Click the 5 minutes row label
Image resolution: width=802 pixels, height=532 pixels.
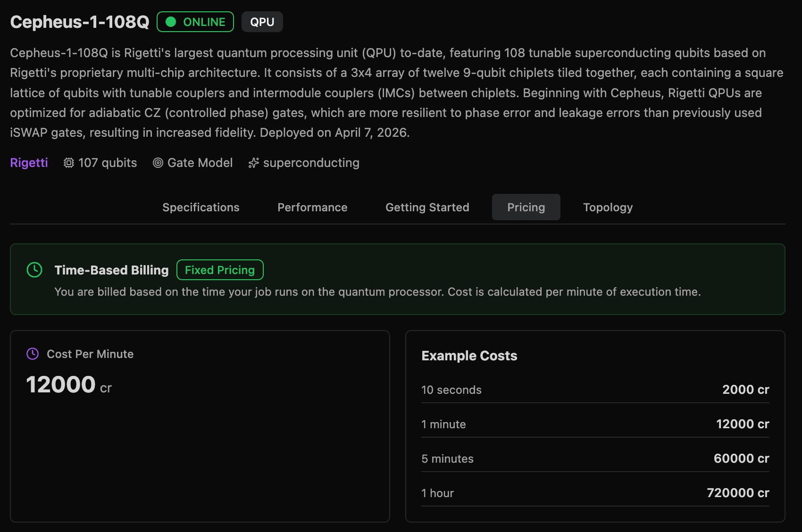447,459
